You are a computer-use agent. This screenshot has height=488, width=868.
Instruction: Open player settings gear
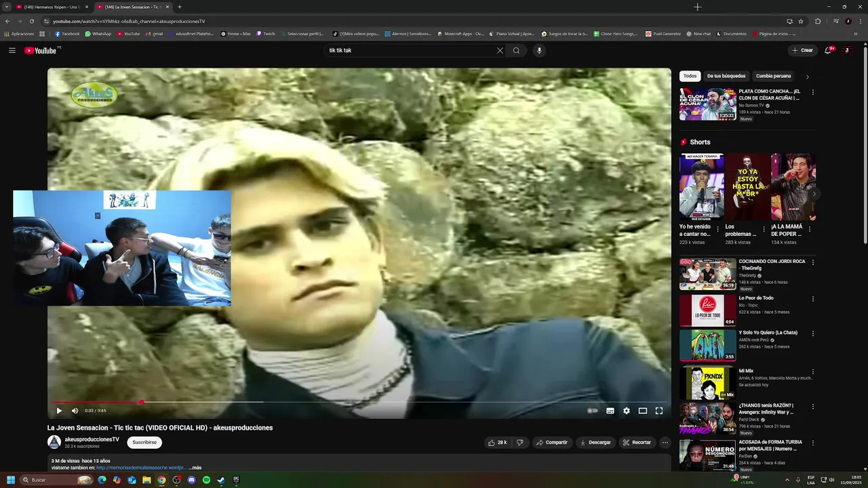click(626, 410)
